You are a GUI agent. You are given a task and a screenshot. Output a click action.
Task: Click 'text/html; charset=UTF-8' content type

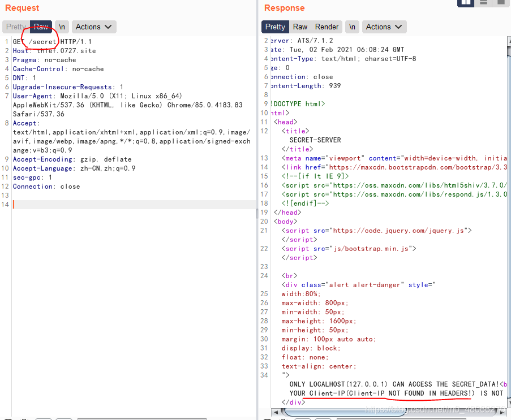[x=368, y=59]
